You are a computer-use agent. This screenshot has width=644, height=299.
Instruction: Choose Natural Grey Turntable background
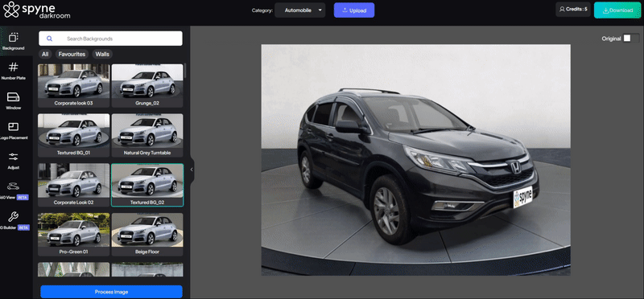147,135
